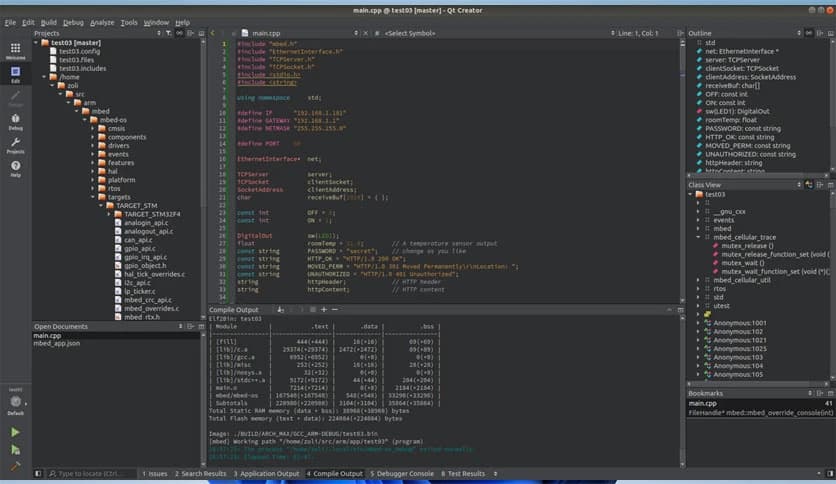The image size is (836, 484).
Task: Open the main.cpp bookmark entry
Action: [x=760, y=408]
